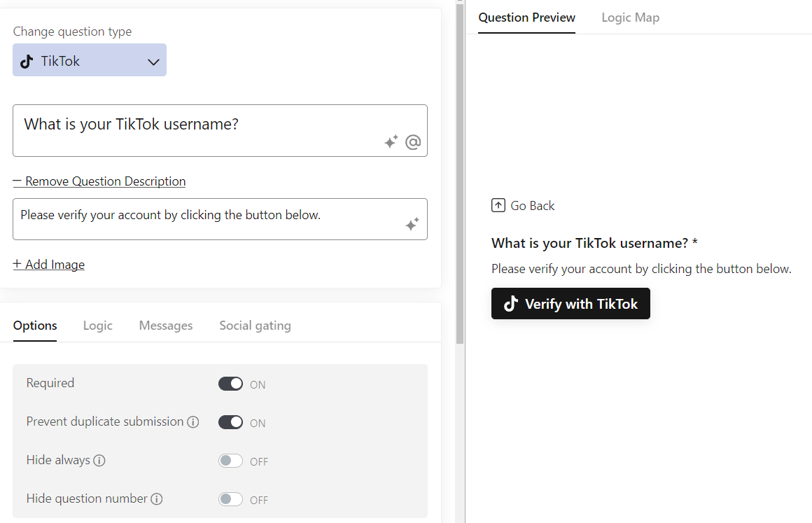The height and width of the screenshot is (523, 812).
Task: Select the Messages tab
Action: click(166, 326)
